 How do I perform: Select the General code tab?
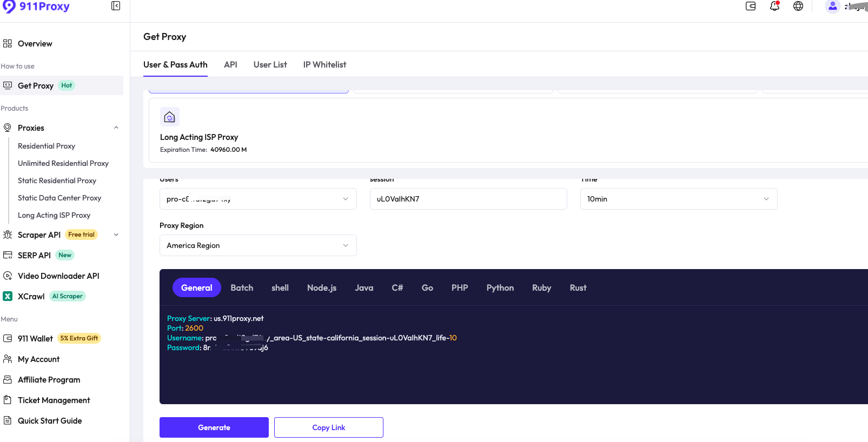point(197,287)
